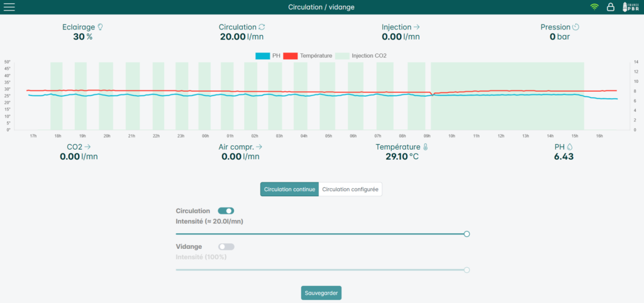
Task: Turn off the Circulation toggle
Action: 226,211
